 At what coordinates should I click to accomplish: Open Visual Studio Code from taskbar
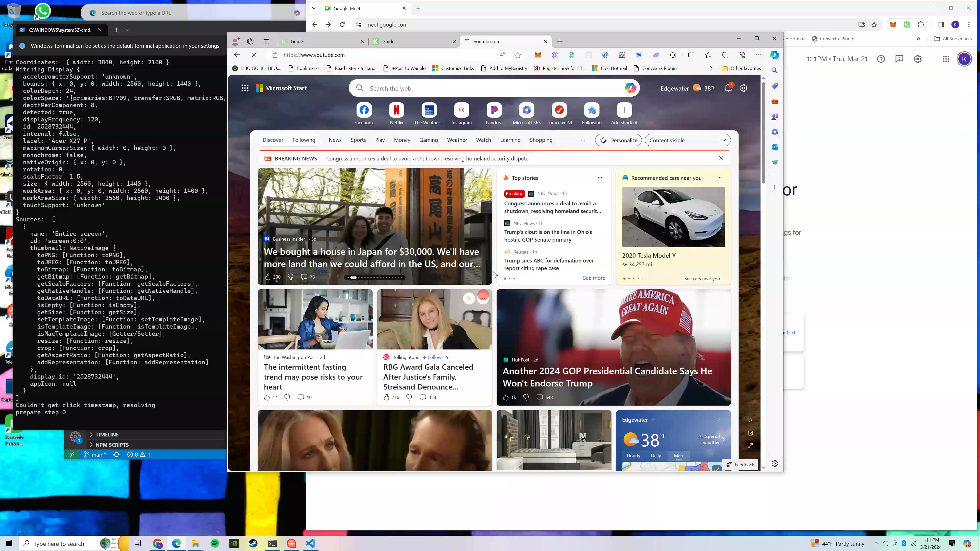tap(310, 543)
